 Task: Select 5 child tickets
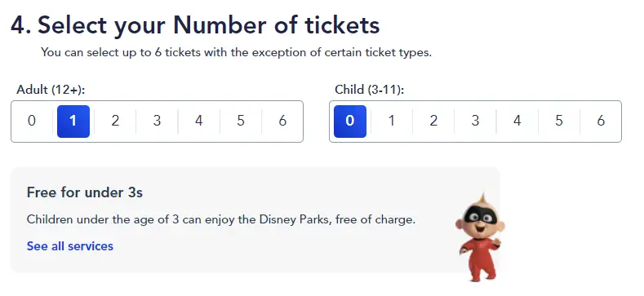tap(559, 121)
